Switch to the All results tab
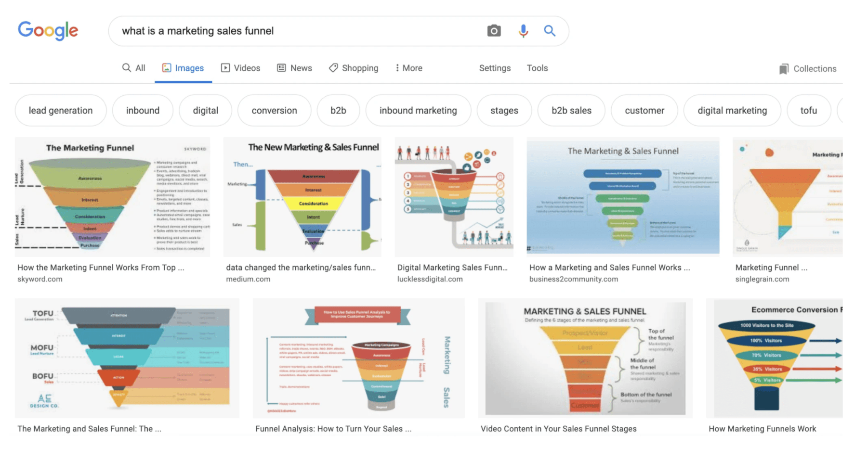 click(x=133, y=68)
